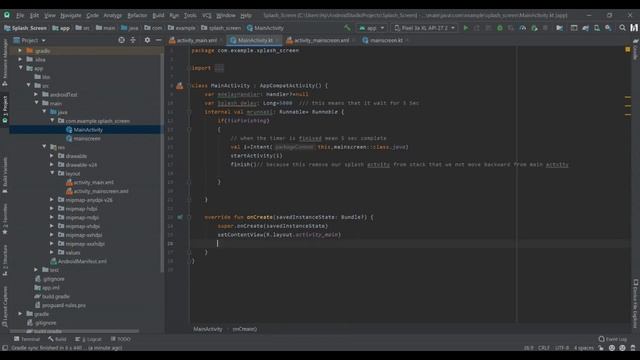This screenshot has height=360, width=640.
Task: Hide the Project panel with the minus icon
Action: point(158,40)
